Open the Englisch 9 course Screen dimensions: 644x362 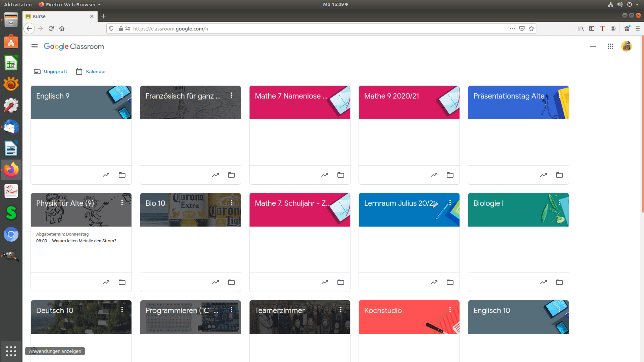53,96
